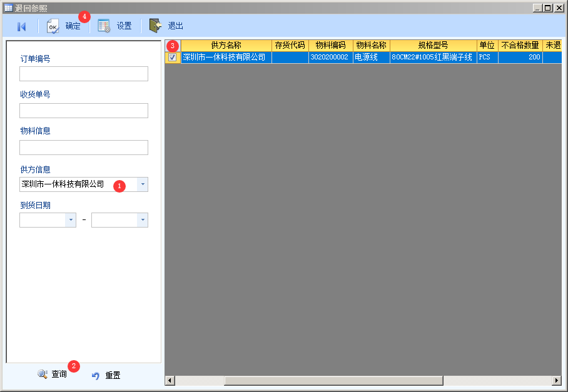
Task: Select the 3020200002 material code cell
Action: [331, 57]
